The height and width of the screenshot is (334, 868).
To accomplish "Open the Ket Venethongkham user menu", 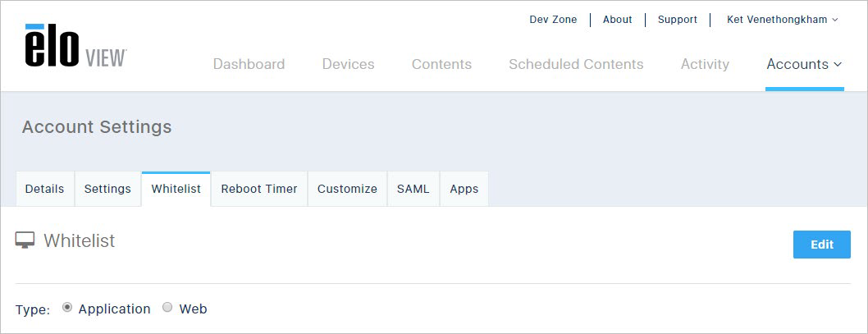I will [782, 20].
